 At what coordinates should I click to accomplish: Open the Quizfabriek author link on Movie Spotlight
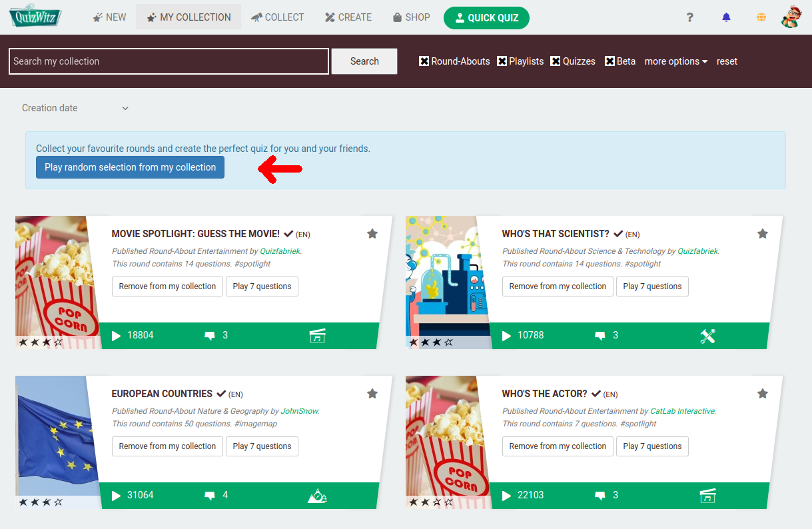point(280,251)
